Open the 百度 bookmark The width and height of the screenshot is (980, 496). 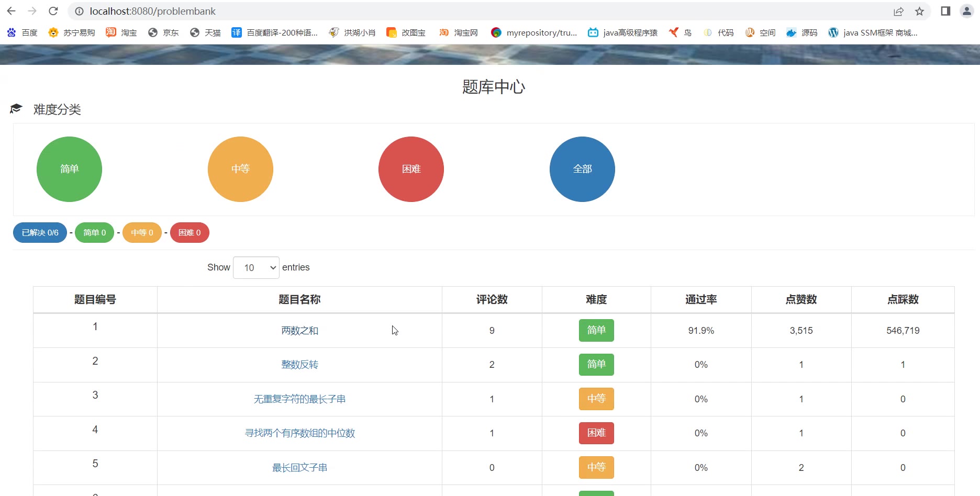(23, 32)
